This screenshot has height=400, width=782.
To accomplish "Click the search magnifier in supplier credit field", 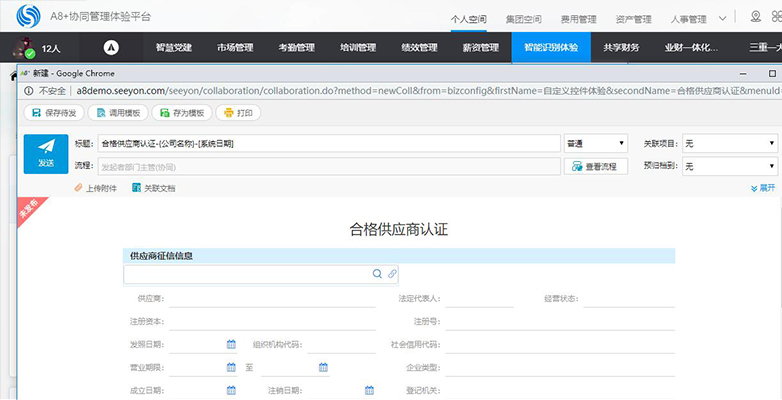I will click(377, 274).
